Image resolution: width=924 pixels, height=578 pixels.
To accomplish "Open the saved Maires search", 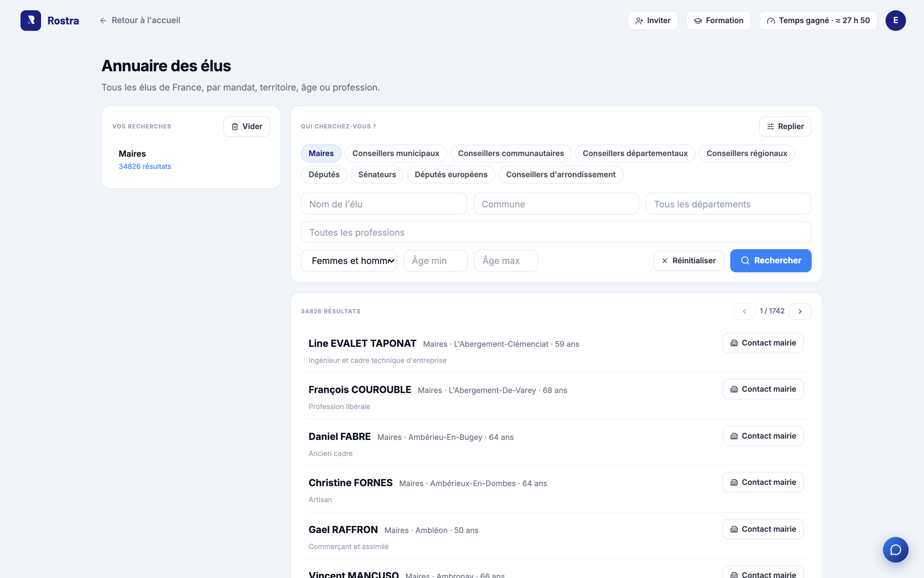I will (x=191, y=160).
